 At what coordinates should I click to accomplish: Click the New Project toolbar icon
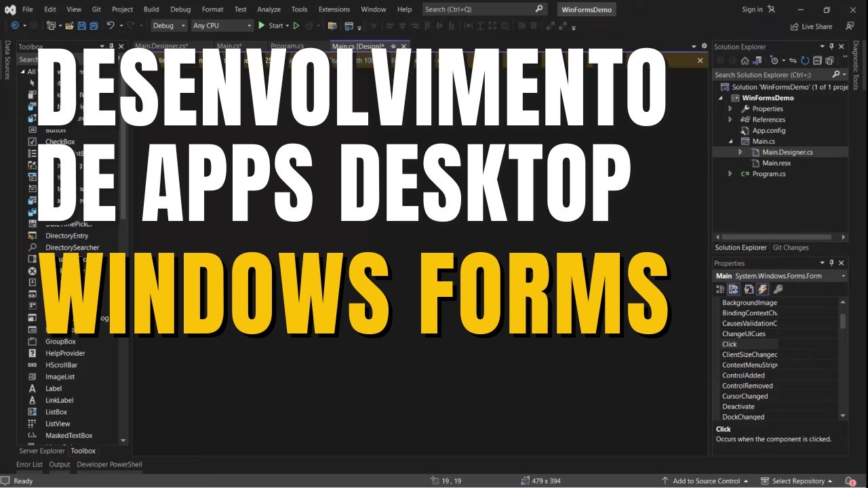(x=51, y=26)
